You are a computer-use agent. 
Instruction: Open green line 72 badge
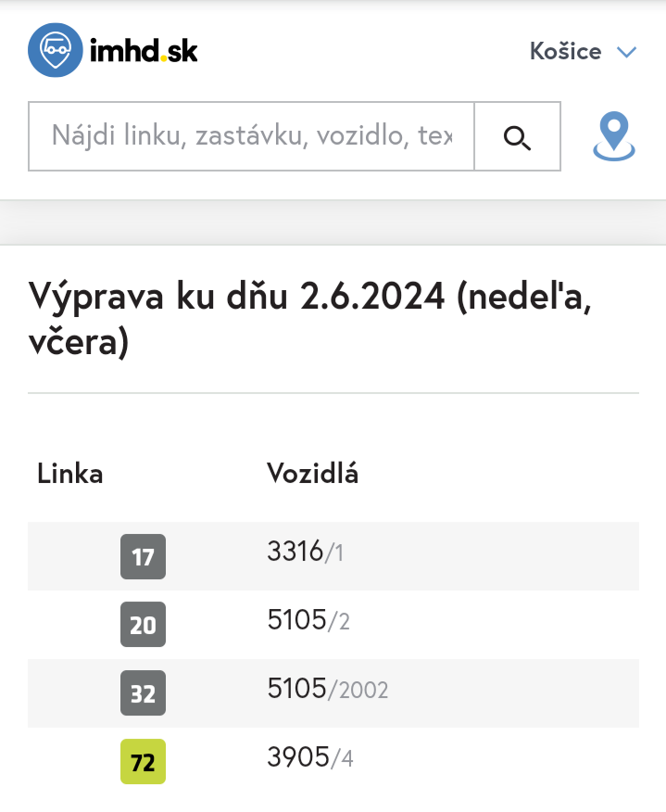coord(143,761)
